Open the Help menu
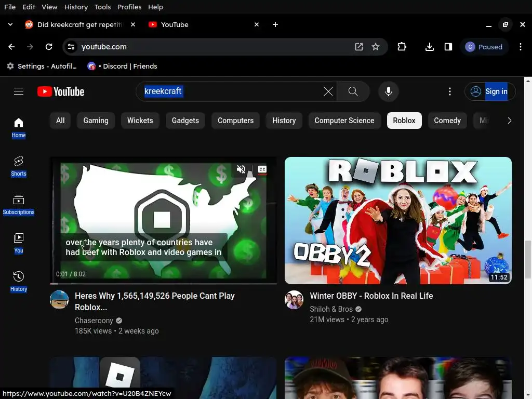The height and width of the screenshot is (399, 532). (155, 7)
